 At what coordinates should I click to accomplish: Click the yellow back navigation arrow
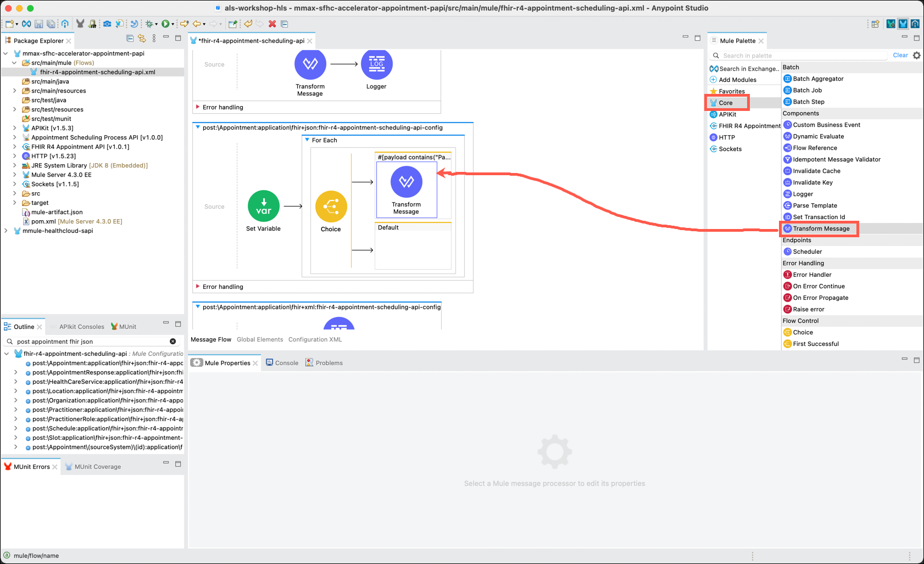coord(197,24)
